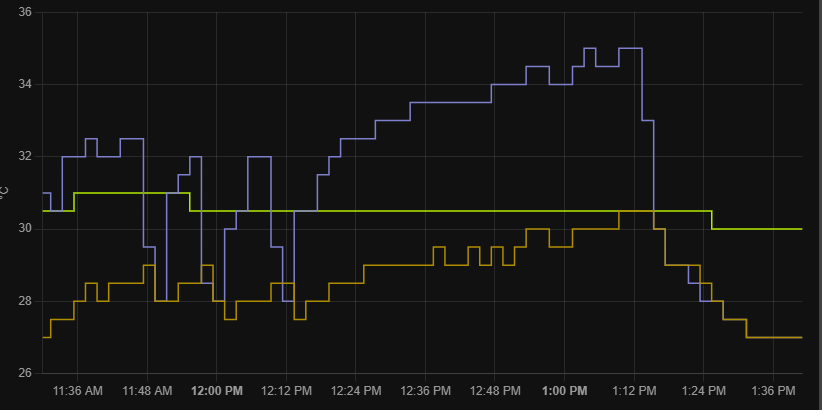Click the purple line's peak at 35 degrees

[x=630, y=48]
